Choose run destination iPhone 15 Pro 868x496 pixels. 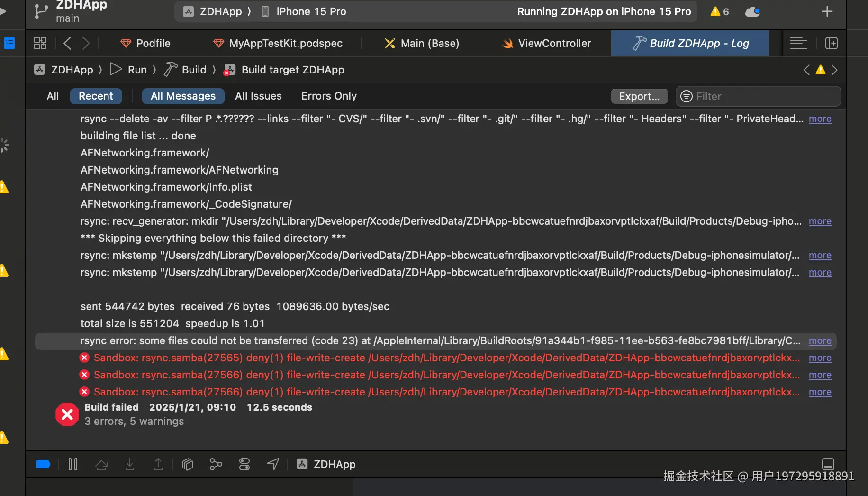304,11
